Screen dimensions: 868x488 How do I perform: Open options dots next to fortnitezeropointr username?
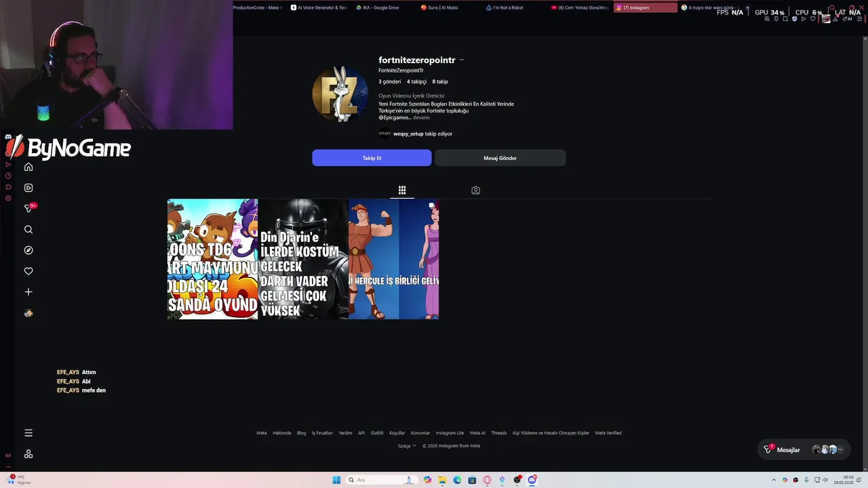[462, 60]
